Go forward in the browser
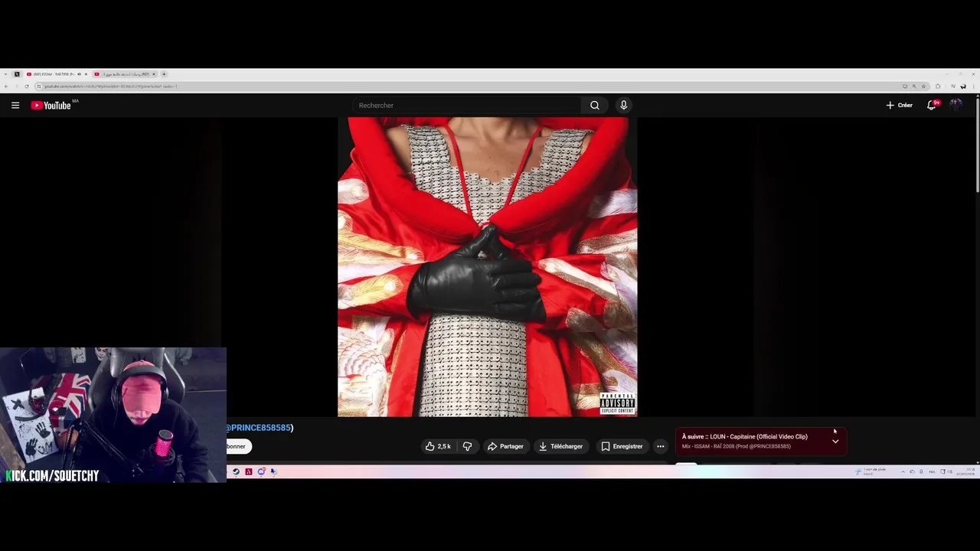 click(16, 86)
